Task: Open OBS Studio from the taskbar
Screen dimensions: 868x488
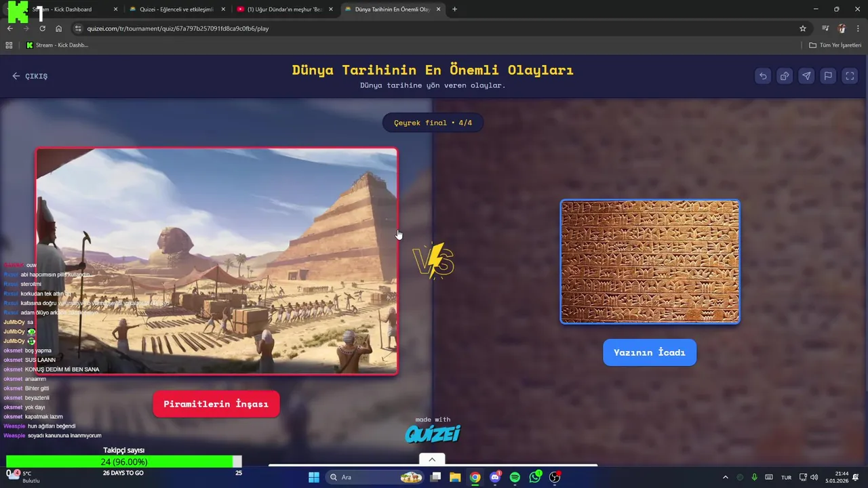Action: click(555, 477)
